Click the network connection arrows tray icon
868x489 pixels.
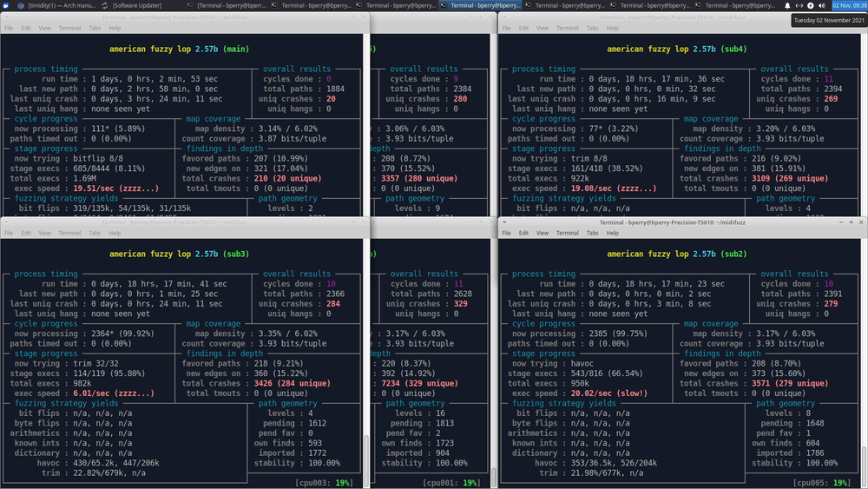[x=799, y=5]
